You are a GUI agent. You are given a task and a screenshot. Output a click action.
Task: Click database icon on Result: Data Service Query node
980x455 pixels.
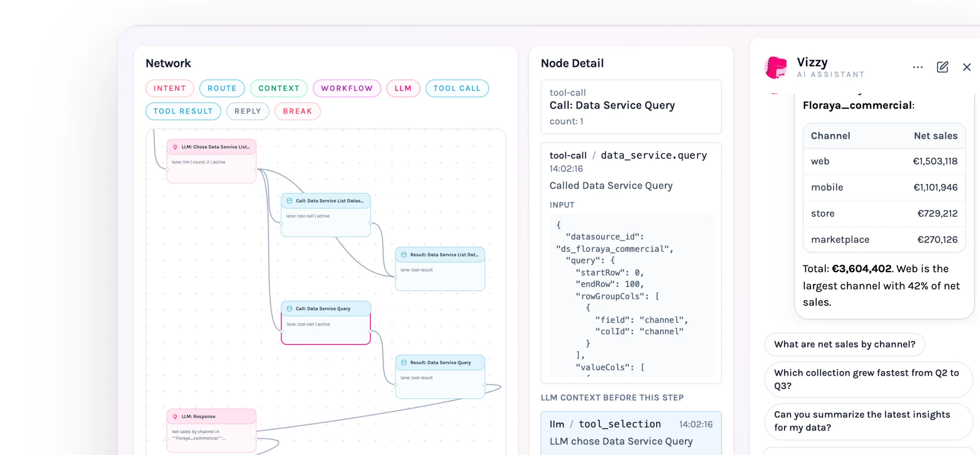(404, 362)
